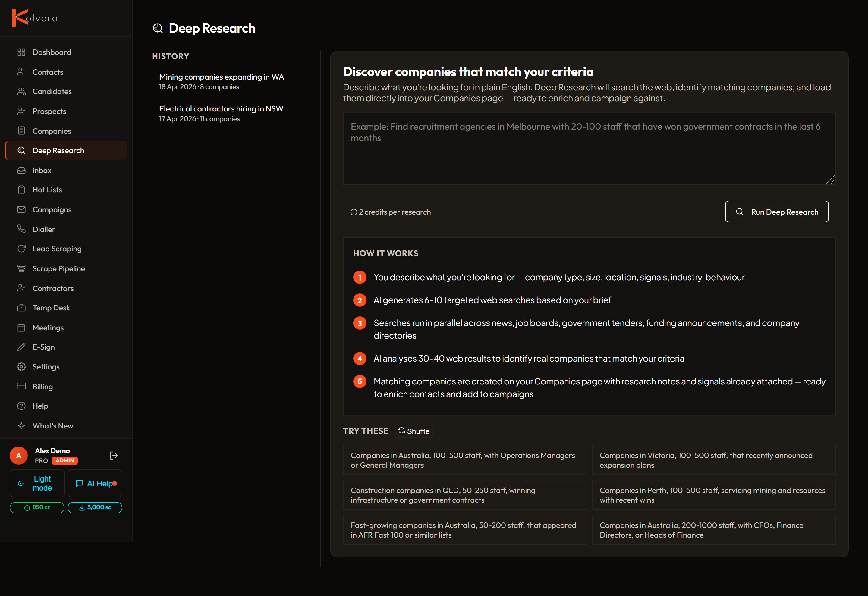868x596 pixels.
Task: Click the research description text area
Action: (x=589, y=149)
